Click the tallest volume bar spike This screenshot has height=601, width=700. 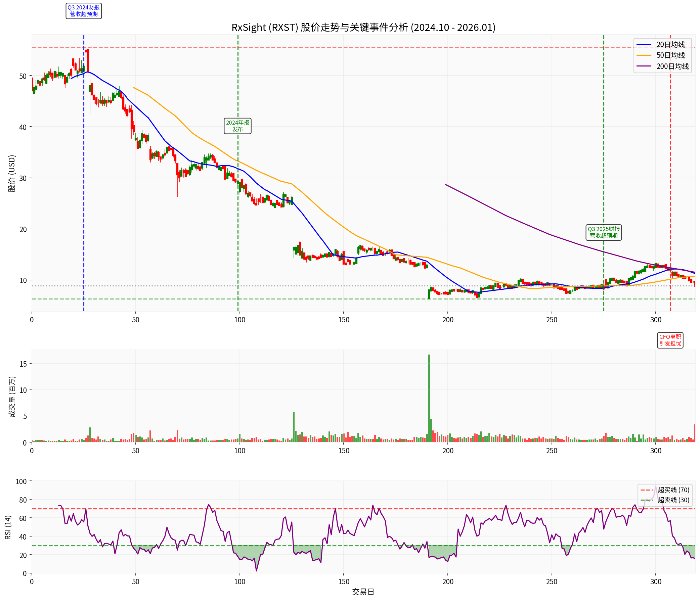pyautogui.click(x=429, y=399)
